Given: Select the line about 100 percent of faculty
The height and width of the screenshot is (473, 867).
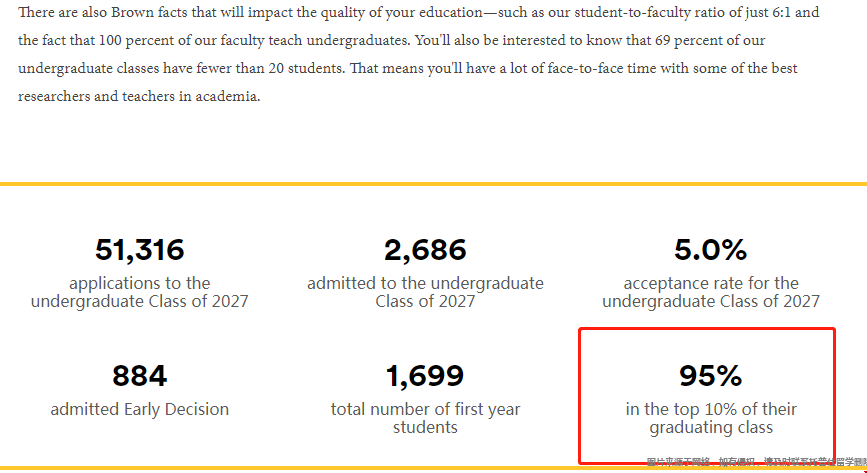Looking at the screenshot, I should 391,40.
